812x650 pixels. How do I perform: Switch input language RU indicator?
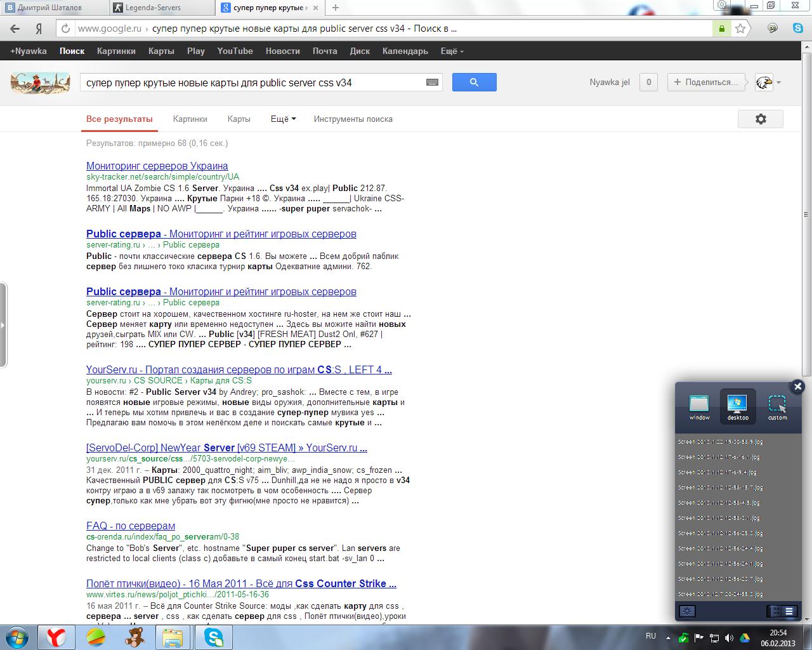650,636
